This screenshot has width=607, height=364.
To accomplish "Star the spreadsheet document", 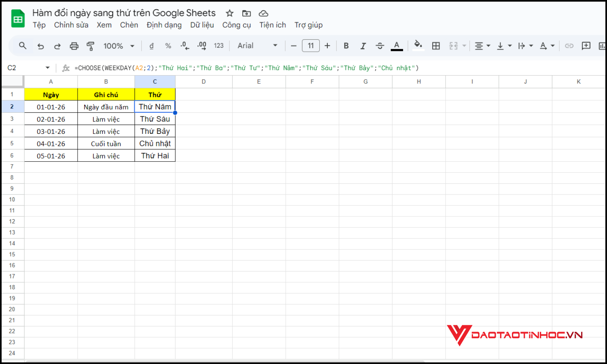I will (229, 13).
